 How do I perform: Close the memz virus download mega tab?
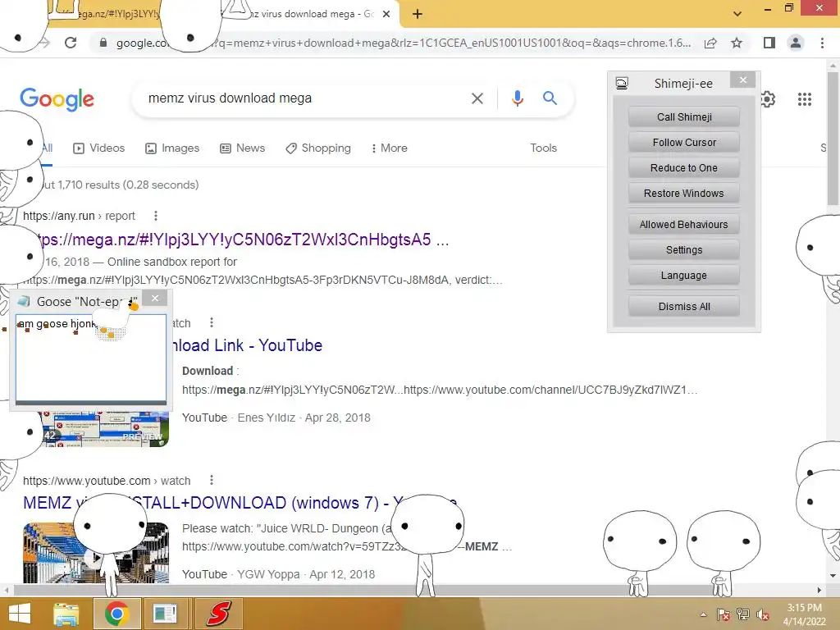(x=386, y=15)
